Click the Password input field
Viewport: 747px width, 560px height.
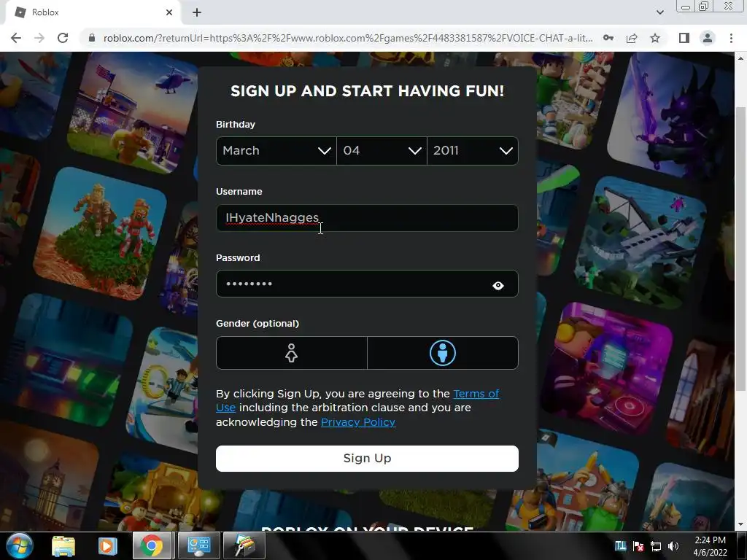click(367, 284)
